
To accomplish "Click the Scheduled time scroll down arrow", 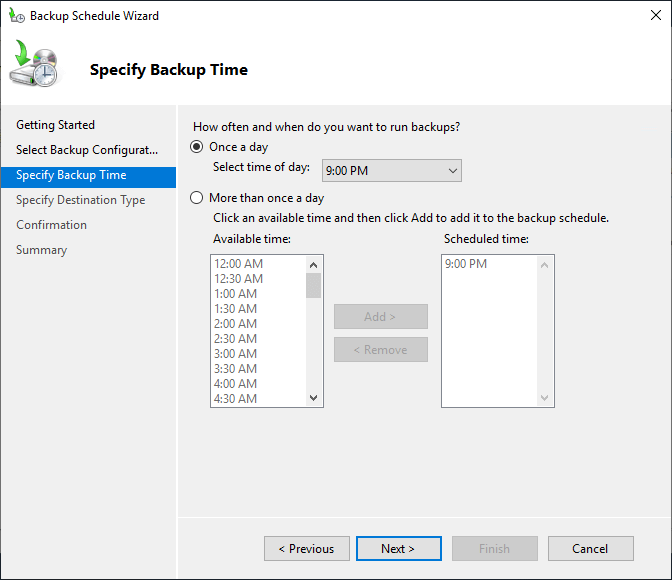I will (x=544, y=398).
